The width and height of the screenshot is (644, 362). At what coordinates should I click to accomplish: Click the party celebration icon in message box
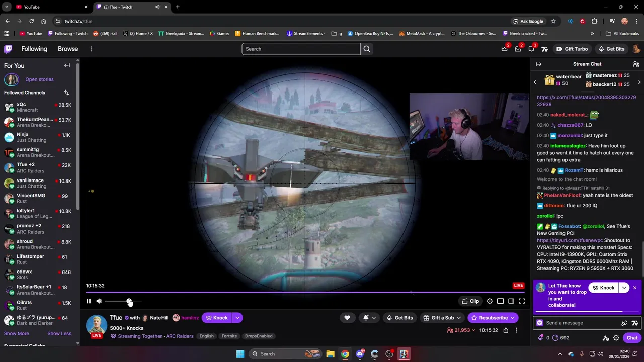tap(624, 323)
